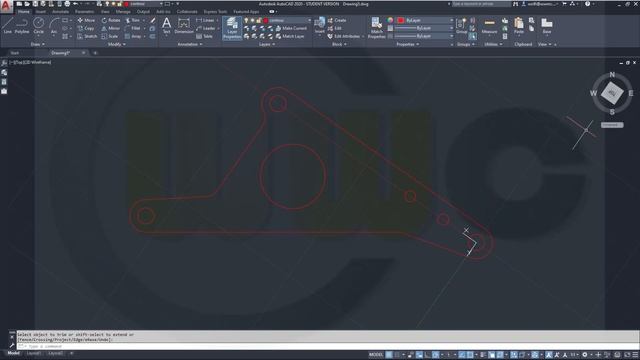
Task: Switch to Home ribbon tab
Action: [24, 12]
